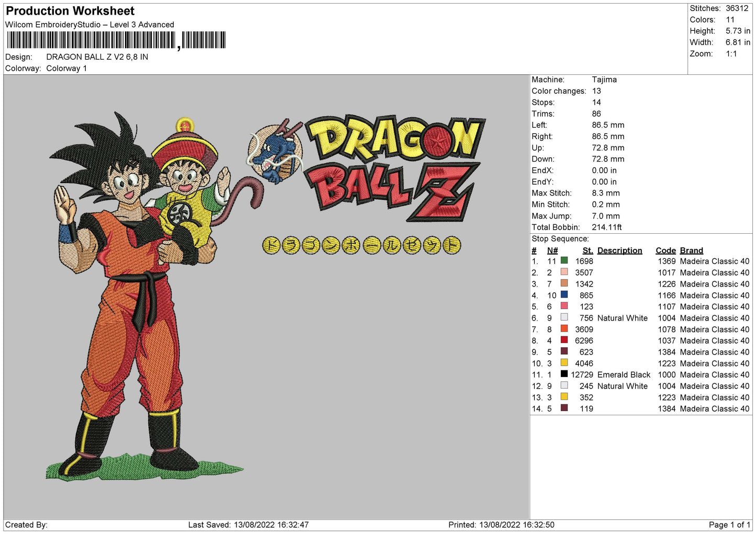The image size is (756, 534).
Task: Click the design barcode
Action: point(116,40)
